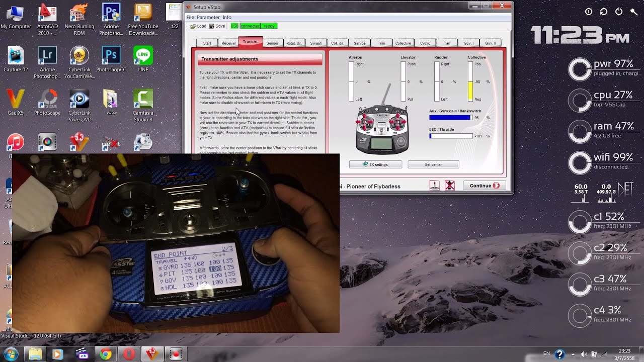Click the green USB connected status indicator

point(254,26)
